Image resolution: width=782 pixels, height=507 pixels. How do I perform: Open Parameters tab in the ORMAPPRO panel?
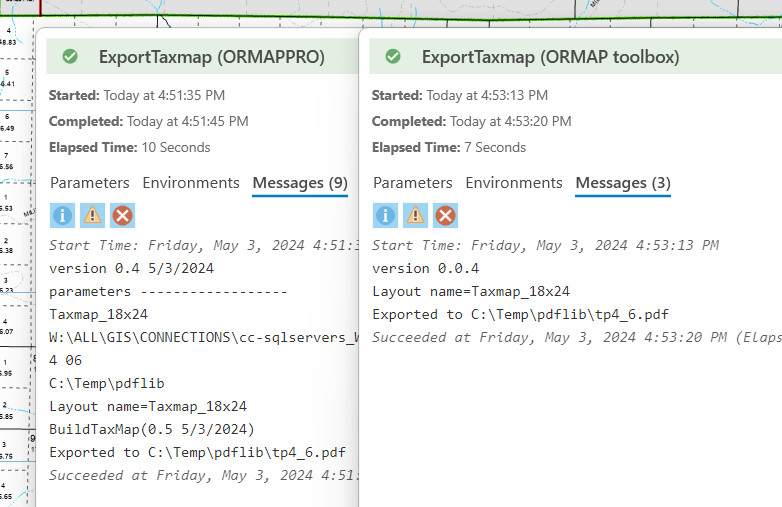point(90,183)
